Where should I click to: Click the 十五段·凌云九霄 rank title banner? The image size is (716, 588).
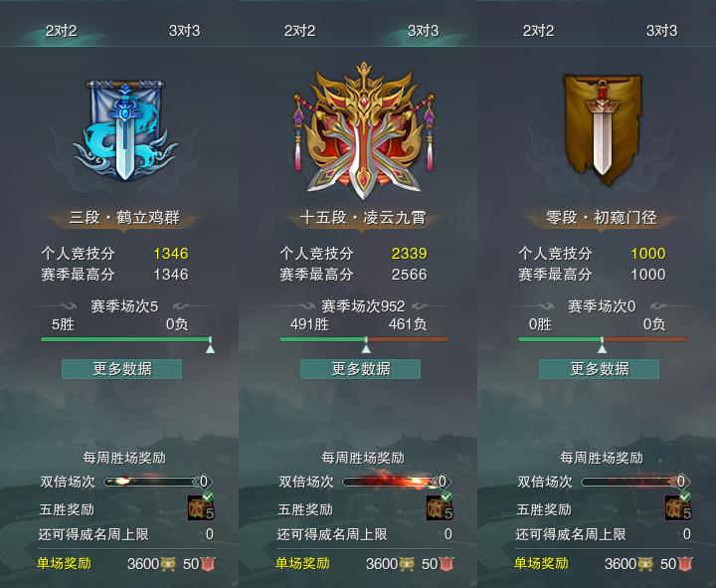tap(363, 218)
